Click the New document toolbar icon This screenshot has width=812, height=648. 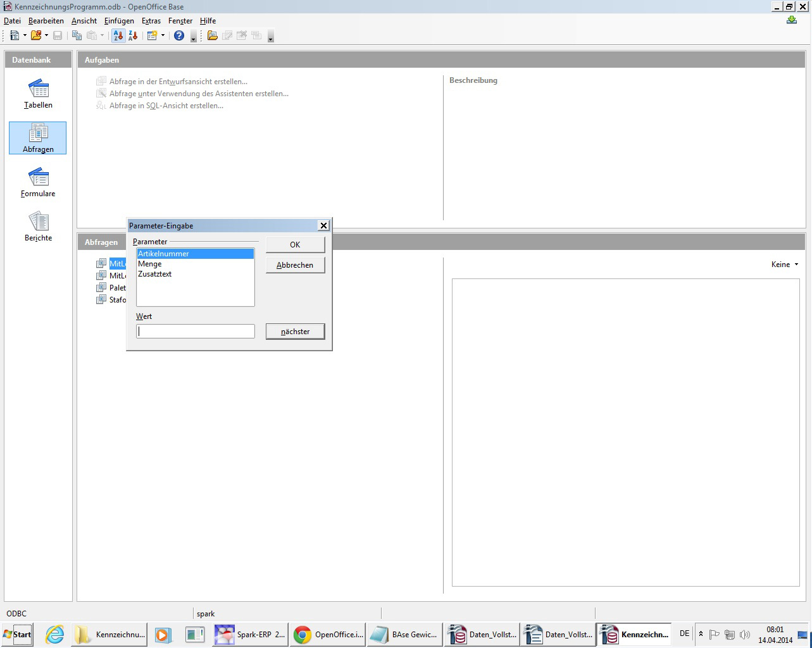tap(15, 35)
